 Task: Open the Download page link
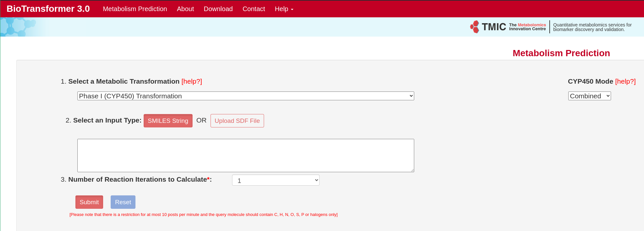218,9
